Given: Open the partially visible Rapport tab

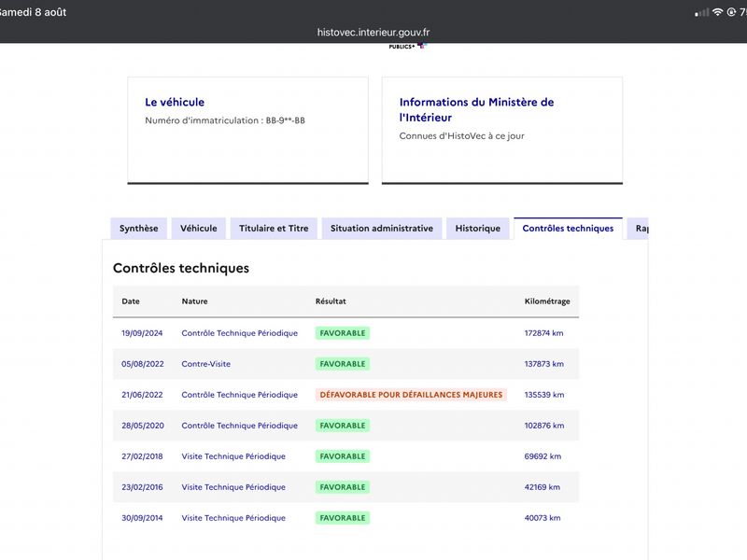Looking at the screenshot, I should tap(639, 229).
